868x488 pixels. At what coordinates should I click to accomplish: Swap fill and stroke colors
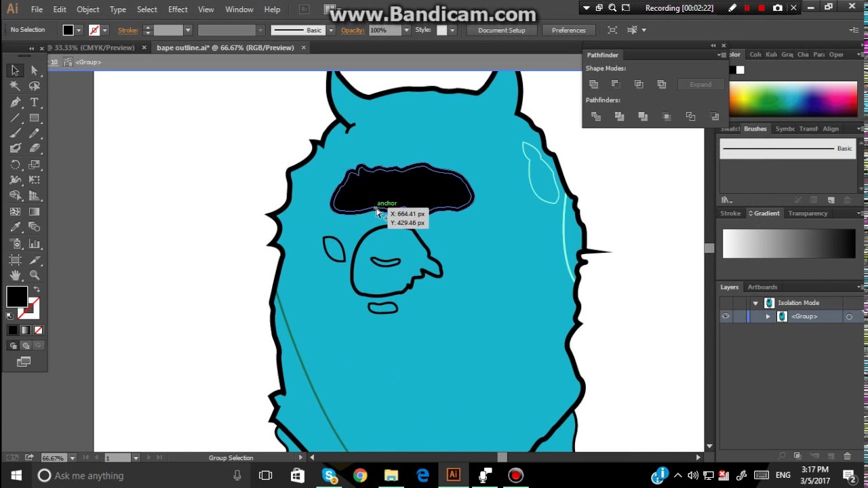37,289
